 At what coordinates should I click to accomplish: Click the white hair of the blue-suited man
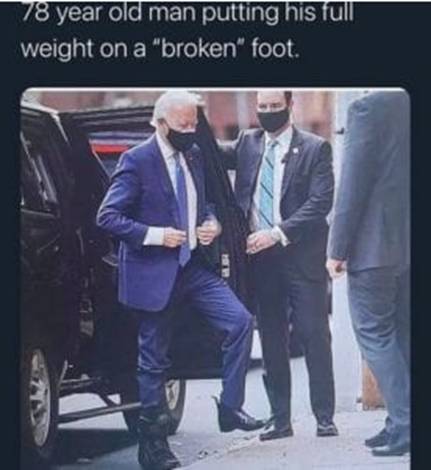pyautogui.click(x=173, y=107)
